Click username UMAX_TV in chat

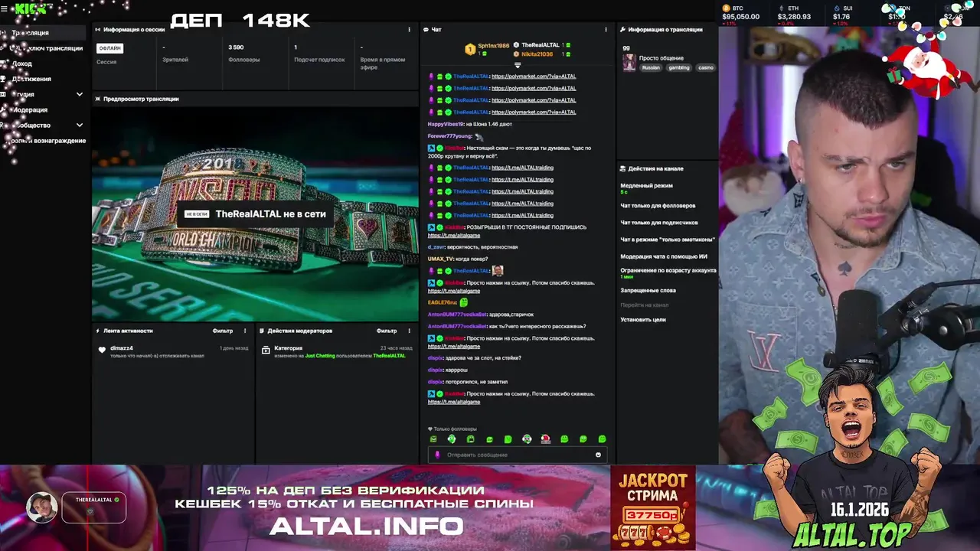440,259
